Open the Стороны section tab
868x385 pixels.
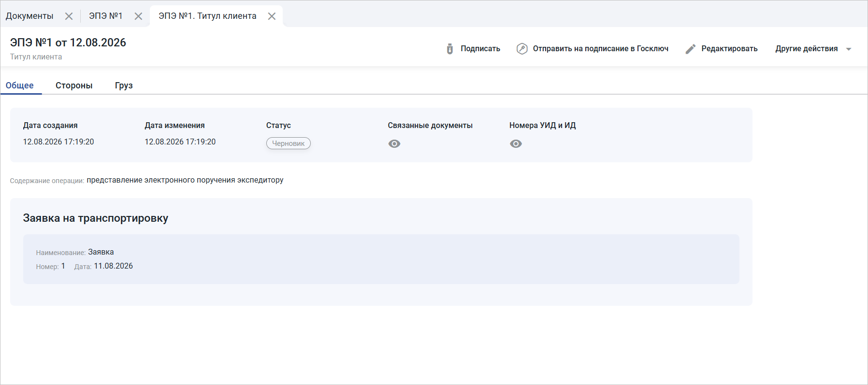pyautogui.click(x=74, y=86)
